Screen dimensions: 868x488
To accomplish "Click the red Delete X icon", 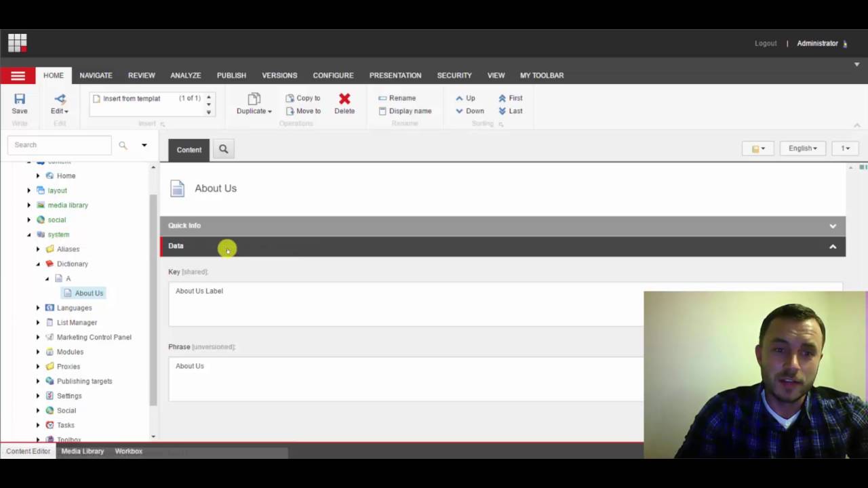I will pos(344,99).
